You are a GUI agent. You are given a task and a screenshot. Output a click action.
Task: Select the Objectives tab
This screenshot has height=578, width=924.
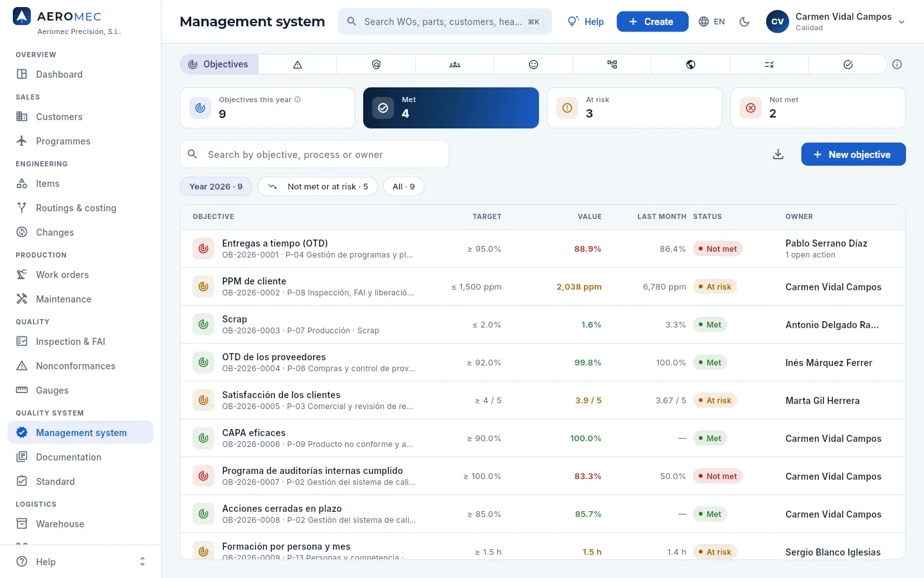219,64
